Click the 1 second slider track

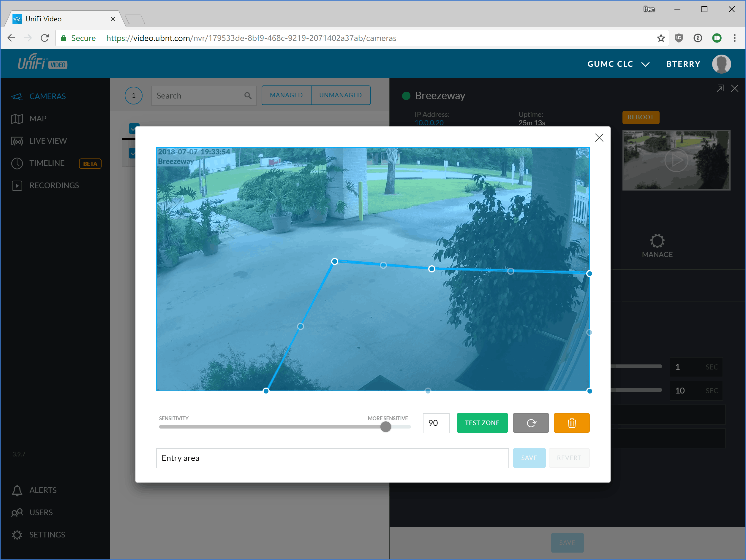tap(636, 366)
